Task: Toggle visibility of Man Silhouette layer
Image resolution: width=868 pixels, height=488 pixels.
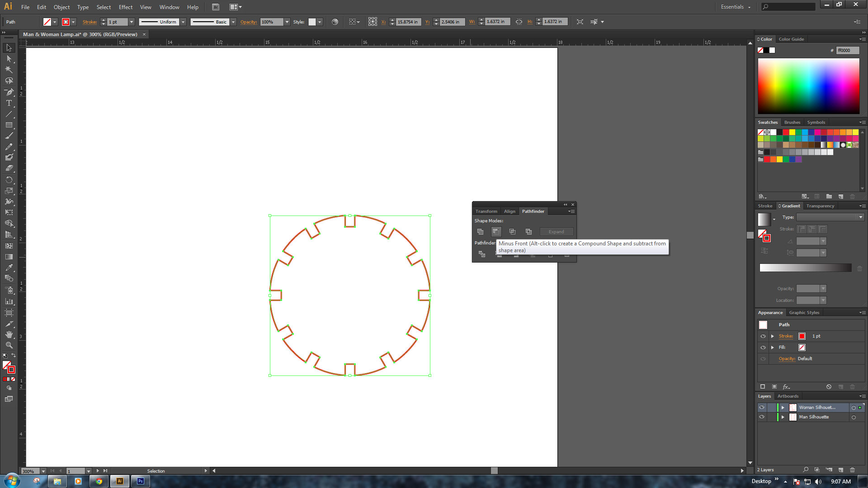Action: coord(762,417)
